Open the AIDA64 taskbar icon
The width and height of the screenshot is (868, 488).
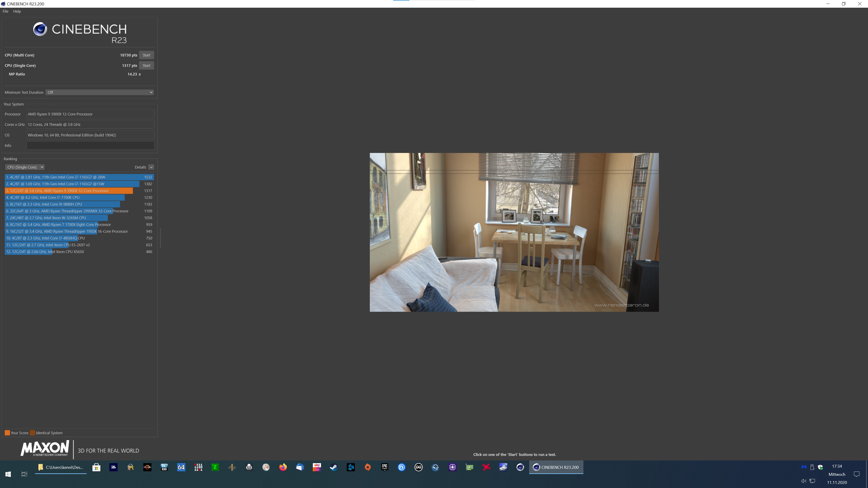point(181,467)
